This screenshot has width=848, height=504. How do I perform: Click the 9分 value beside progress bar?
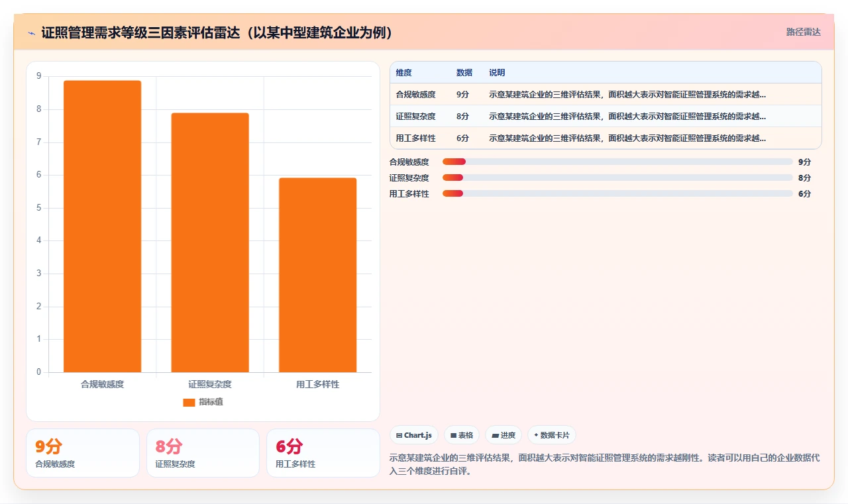pos(804,162)
